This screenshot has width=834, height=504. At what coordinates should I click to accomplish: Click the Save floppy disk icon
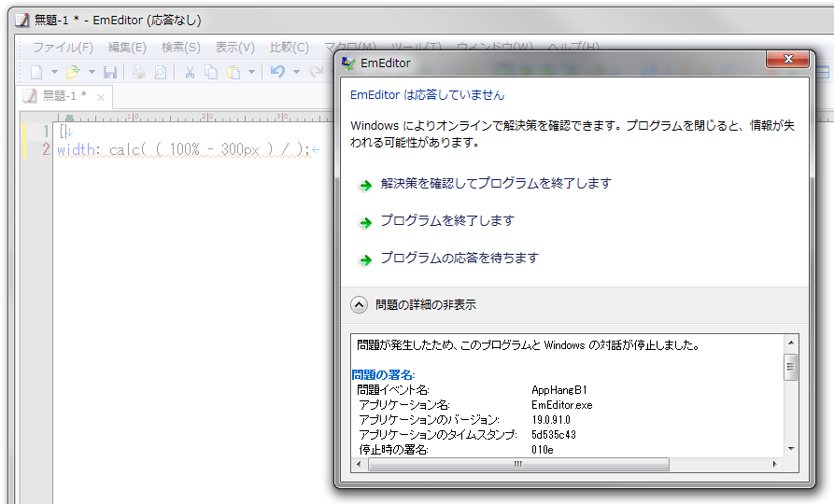click(x=110, y=72)
